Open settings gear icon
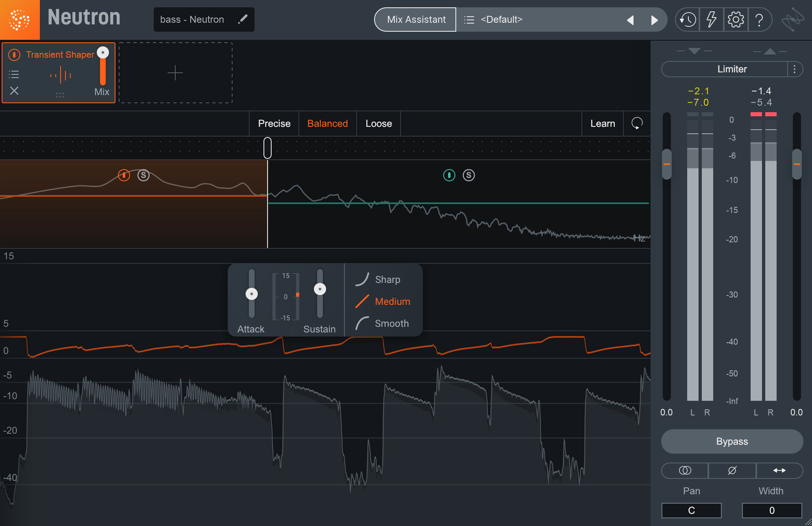The width and height of the screenshot is (812, 526). pos(736,20)
